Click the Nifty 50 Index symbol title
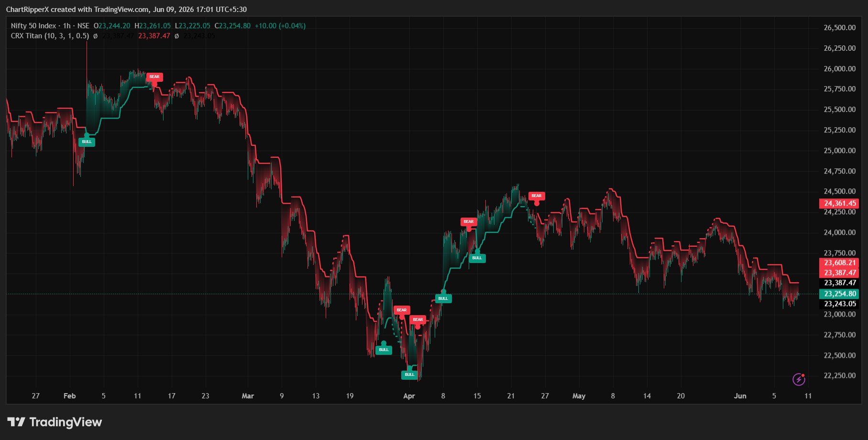Viewport: 868px width, 440px height. (x=33, y=26)
